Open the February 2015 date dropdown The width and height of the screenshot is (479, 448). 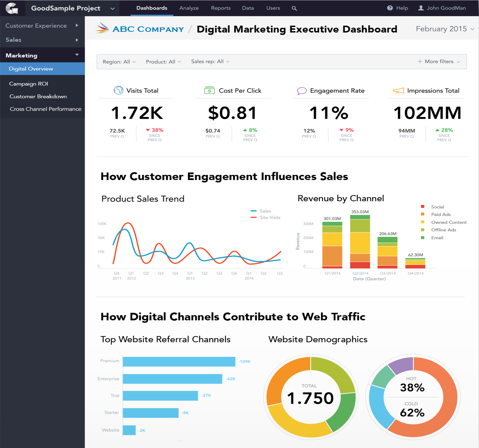tap(445, 29)
